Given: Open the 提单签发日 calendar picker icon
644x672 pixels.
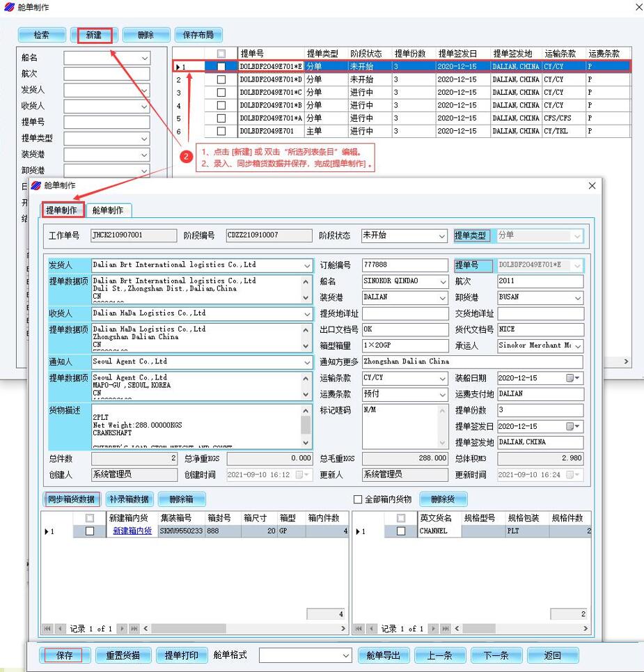Looking at the screenshot, I should [574, 426].
